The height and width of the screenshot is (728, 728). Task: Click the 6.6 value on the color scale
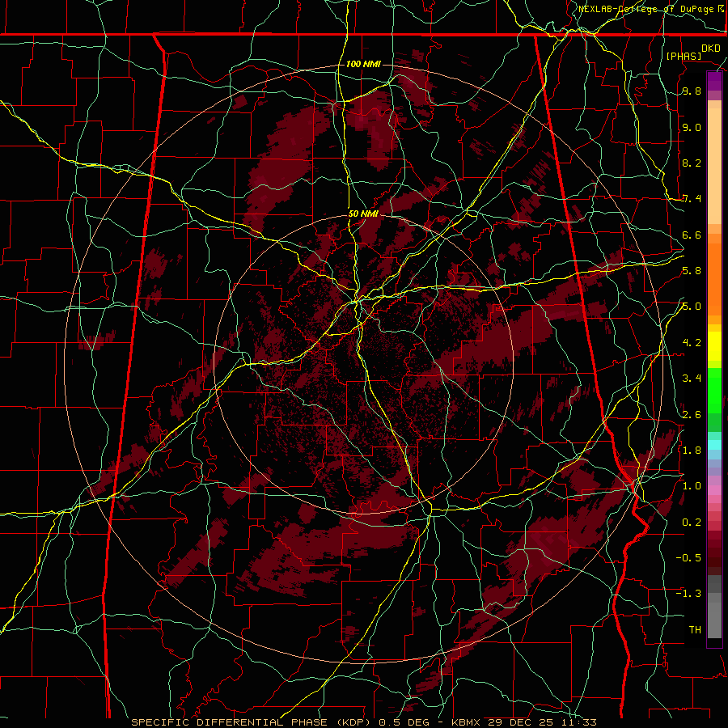point(692,235)
